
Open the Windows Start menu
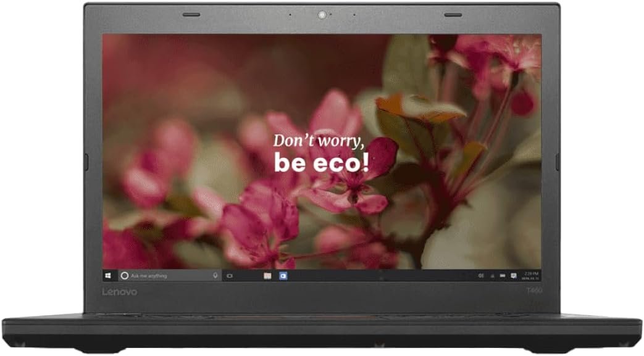tap(107, 275)
